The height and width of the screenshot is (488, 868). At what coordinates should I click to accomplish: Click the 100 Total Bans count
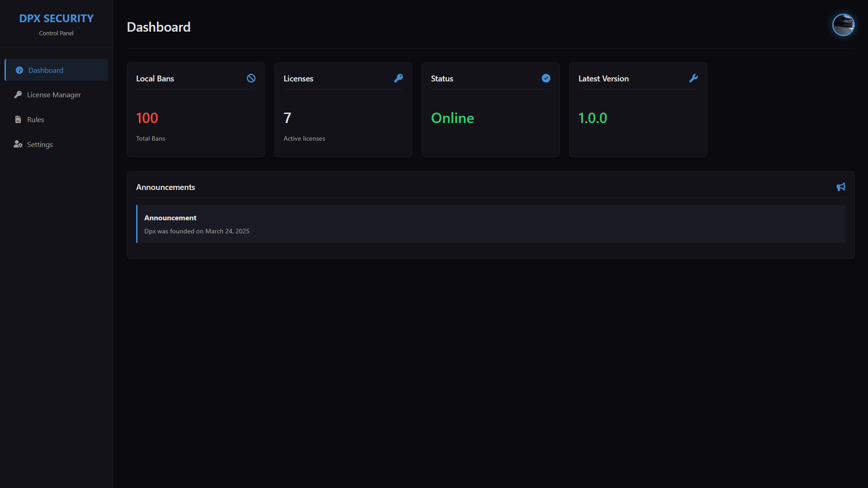point(147,118)
